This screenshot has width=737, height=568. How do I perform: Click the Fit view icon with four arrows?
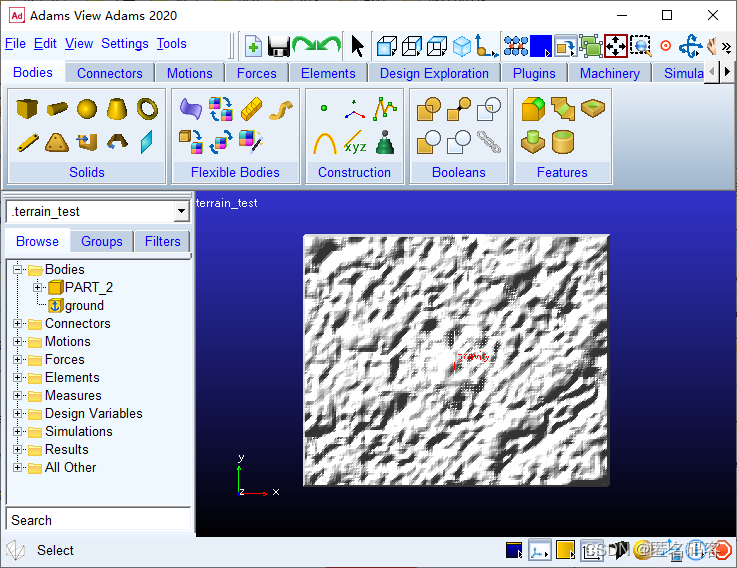(x=616, y=46)
